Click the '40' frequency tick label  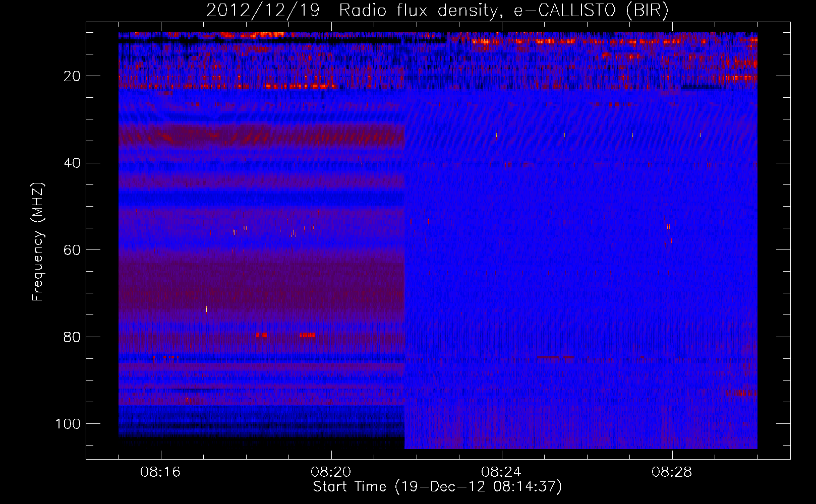(73, 163)
